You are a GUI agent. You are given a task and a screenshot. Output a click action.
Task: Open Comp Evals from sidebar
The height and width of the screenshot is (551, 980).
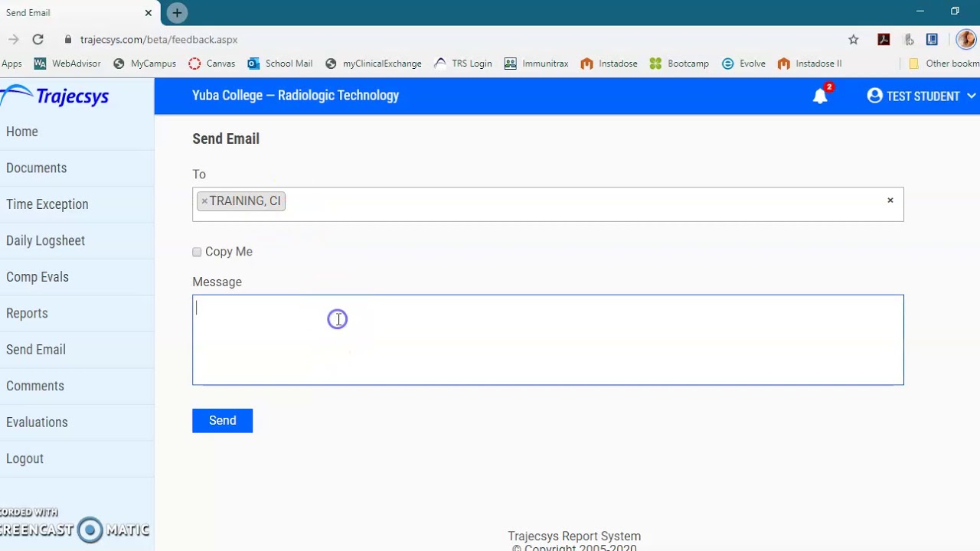coord(38,277)
